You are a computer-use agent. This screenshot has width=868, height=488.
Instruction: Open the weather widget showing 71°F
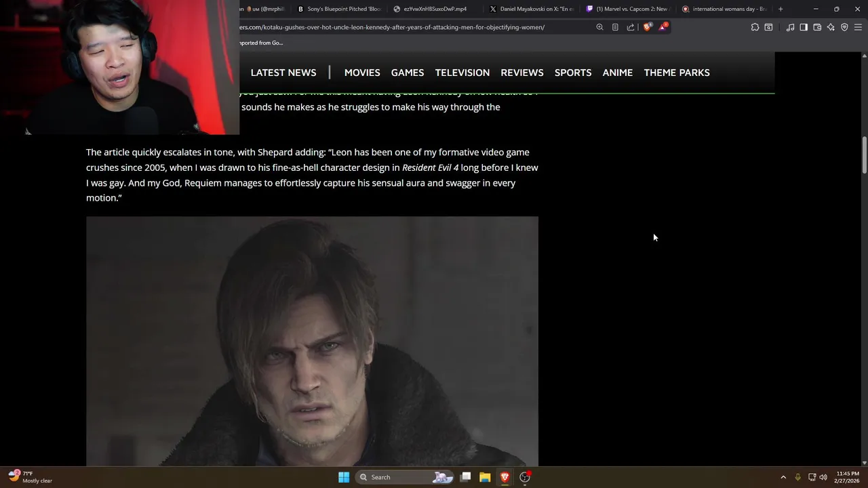pos(31,477)
